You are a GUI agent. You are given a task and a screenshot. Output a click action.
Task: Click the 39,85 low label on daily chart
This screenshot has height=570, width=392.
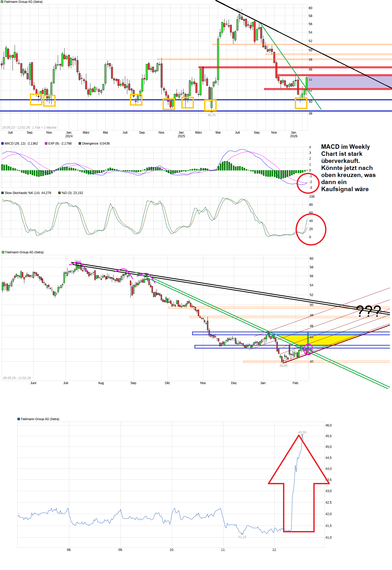[x=283, y=366]
